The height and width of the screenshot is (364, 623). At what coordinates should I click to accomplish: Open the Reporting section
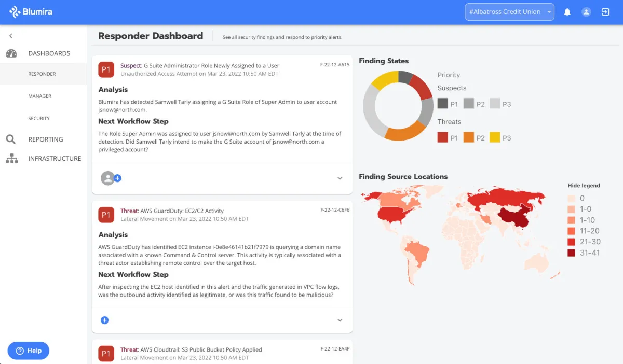(46, 139)
